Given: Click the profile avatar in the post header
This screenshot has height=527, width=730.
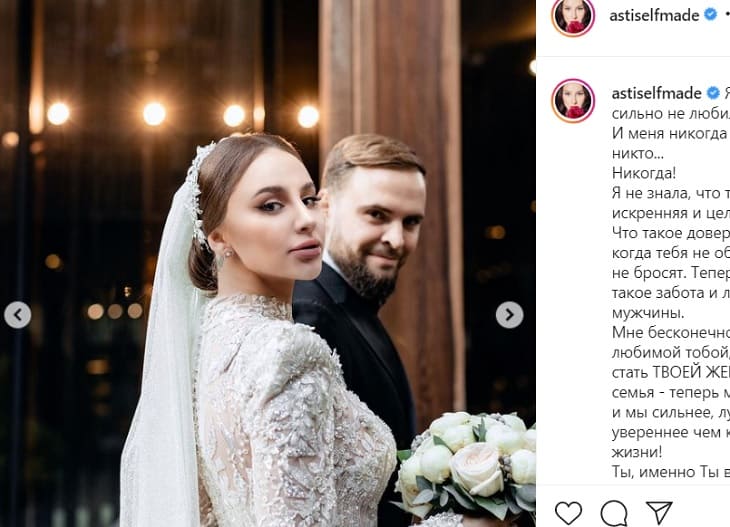Looking at the screenshot, I should point(573,15).
